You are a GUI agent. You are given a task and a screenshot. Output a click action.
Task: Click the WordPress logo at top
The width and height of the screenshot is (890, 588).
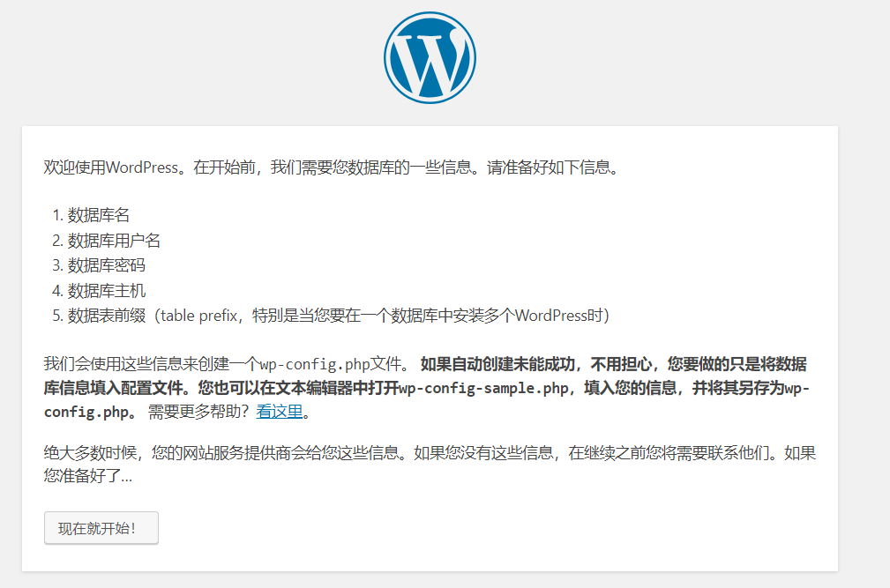[x=430, y=58]
